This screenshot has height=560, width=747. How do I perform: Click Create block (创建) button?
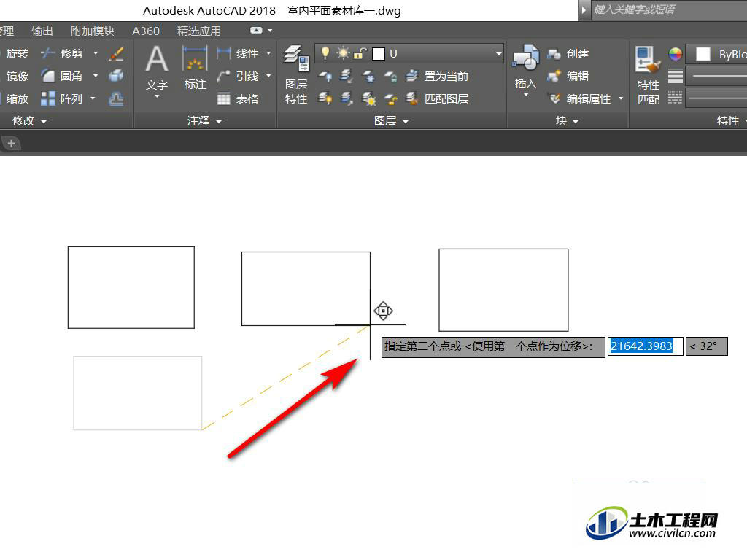point(568,54)
